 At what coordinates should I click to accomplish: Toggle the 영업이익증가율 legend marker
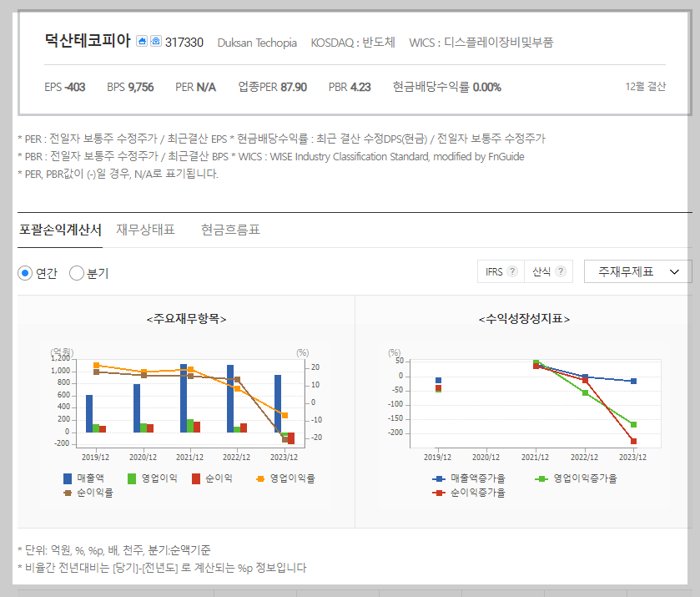tap(541, 479)
